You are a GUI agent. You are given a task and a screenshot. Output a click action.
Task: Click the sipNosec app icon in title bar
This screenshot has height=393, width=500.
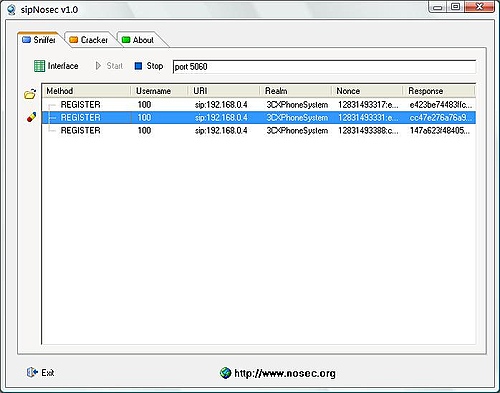(11, 10)
